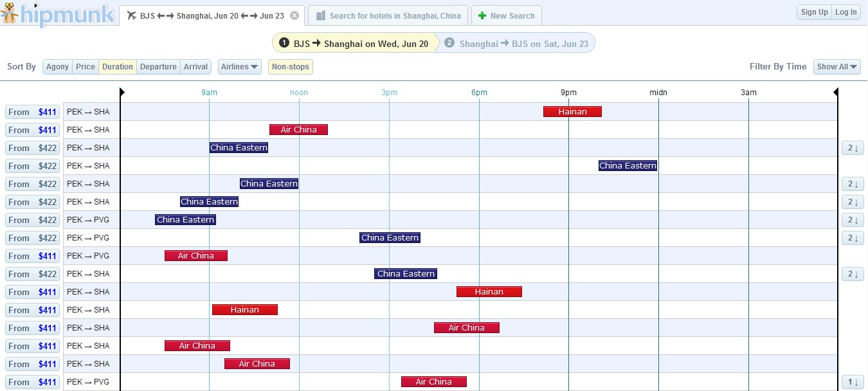This screenshot has width=868, height=391.
Task: Click From $411 for the Hainan evening 8pm flight
Action: [x=33, y=112]
